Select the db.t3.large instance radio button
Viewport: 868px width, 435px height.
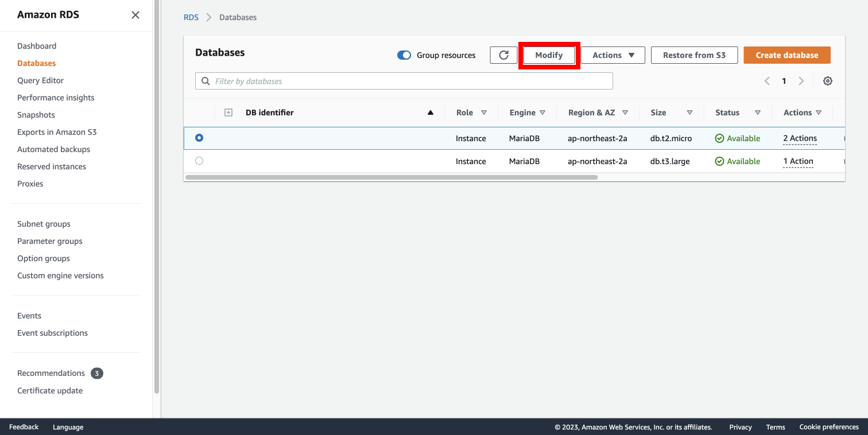pyautogui.click(x=199, y=161)
